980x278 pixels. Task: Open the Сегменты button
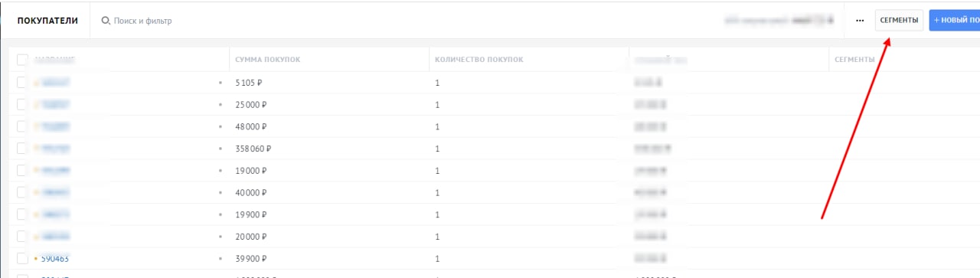click(899, 21)
